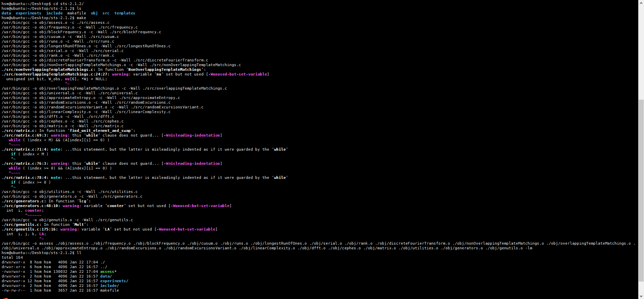Click './src/genutils.c:175:16:' location text

tap(30, 229)
